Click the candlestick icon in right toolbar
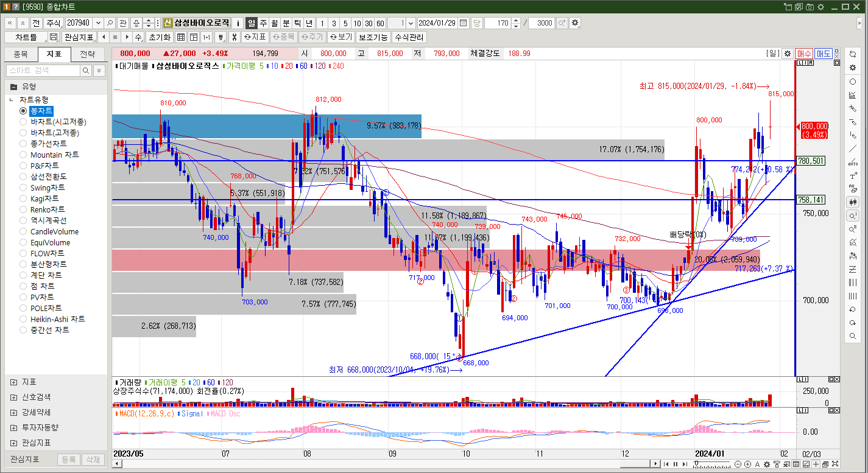868x473 pixels. (x=852, y=202)
